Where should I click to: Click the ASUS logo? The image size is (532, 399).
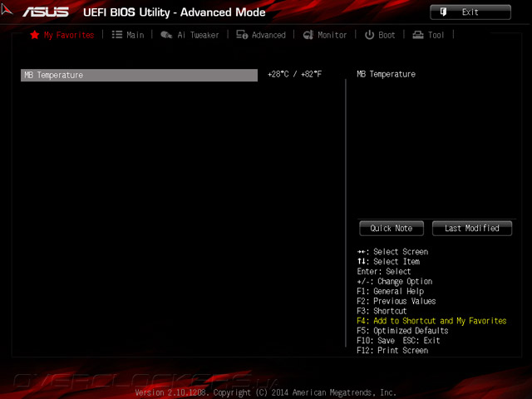(46, 12)
